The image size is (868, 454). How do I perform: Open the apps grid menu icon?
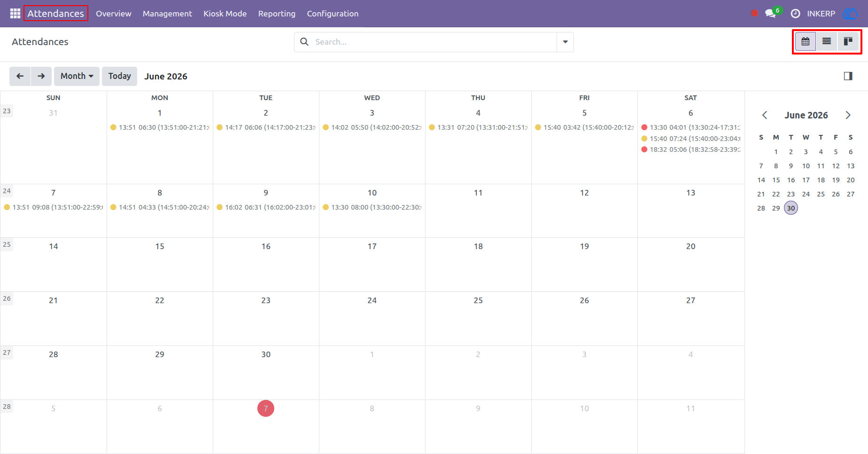(15, 14)
